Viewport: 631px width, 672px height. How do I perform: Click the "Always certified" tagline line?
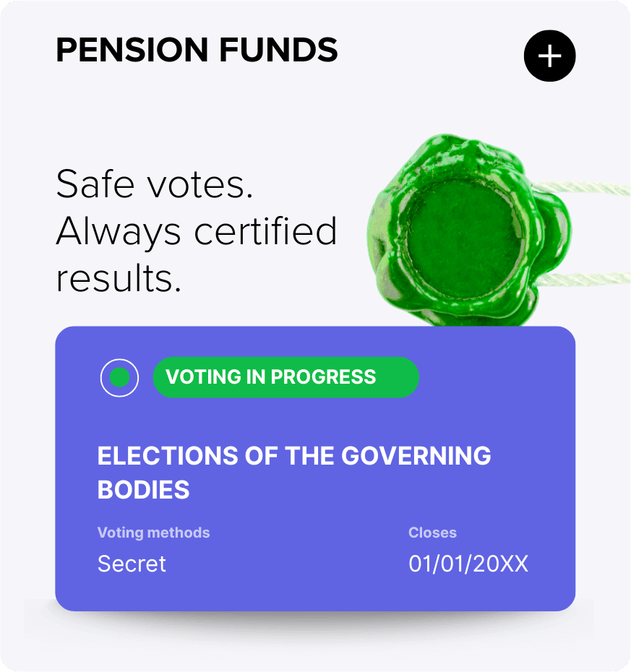coord(197,231)
